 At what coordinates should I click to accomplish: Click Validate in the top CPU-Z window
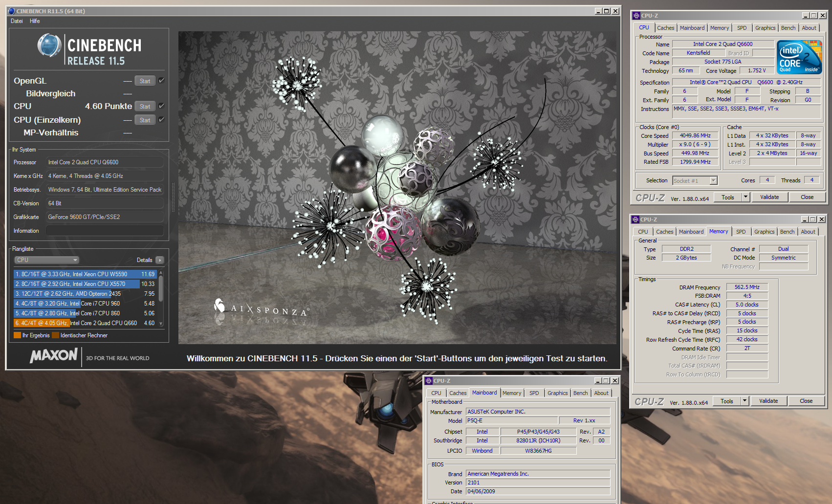(x=769, y=197)
